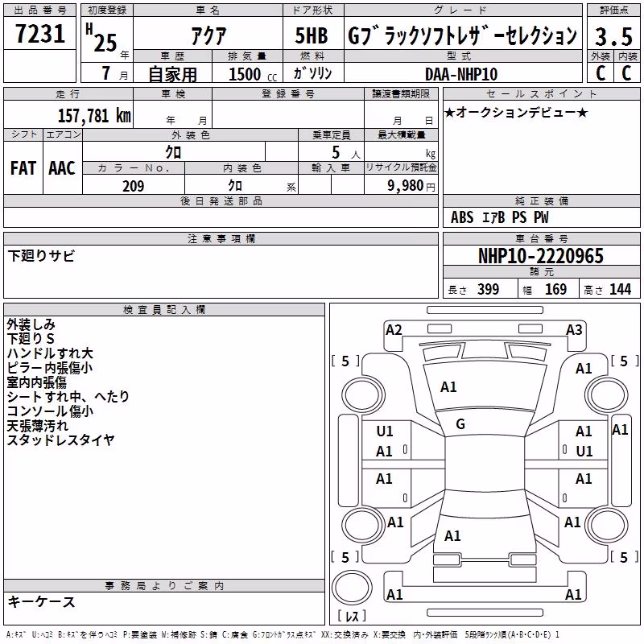This screenshot has width=644, height=644.
Task: Click lot number 7231
Action: point(40,34)
